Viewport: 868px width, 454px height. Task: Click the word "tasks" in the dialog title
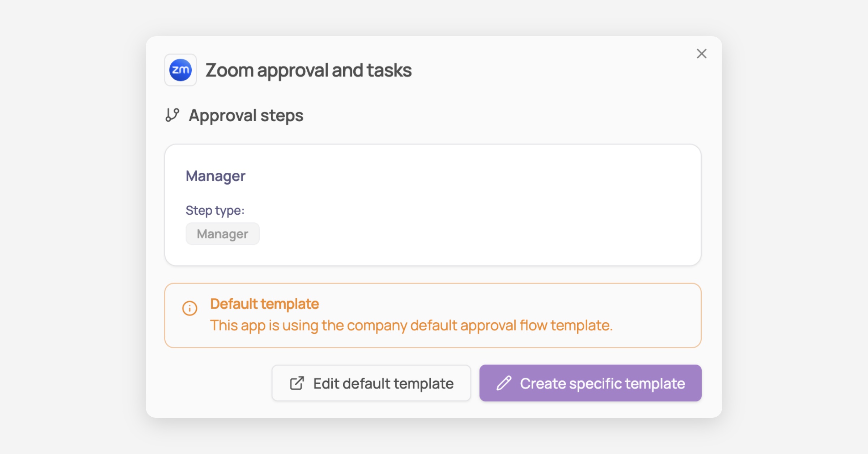[389, 70]
